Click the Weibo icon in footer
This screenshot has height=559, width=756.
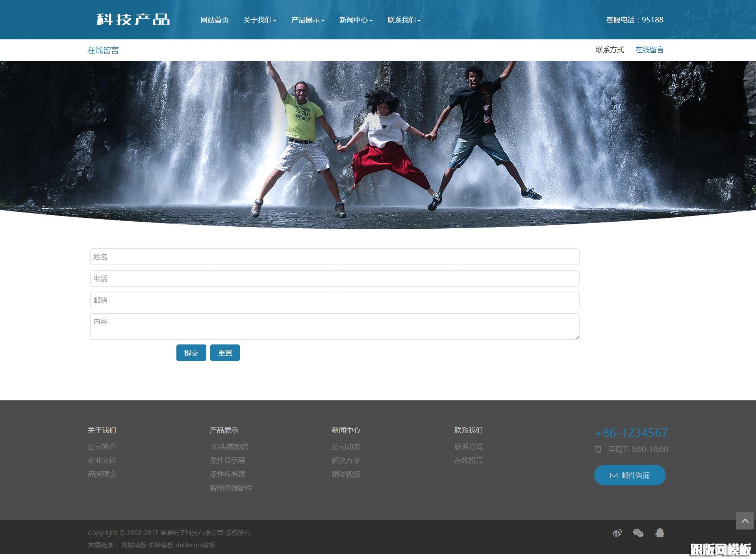(x=617, y=533)
